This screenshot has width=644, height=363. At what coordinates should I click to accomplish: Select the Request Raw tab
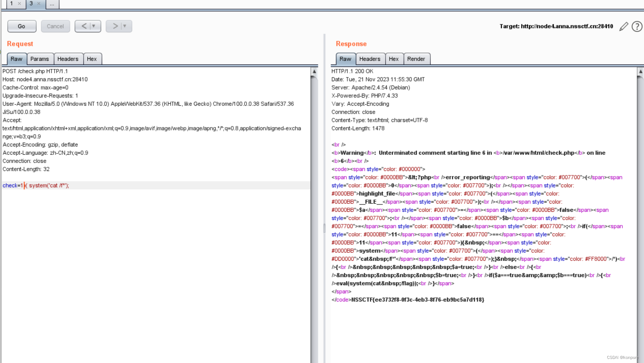click(x=16, y=59)
